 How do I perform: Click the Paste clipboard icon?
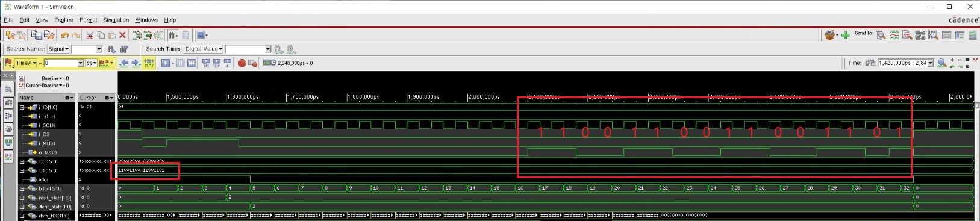(111, 35)
